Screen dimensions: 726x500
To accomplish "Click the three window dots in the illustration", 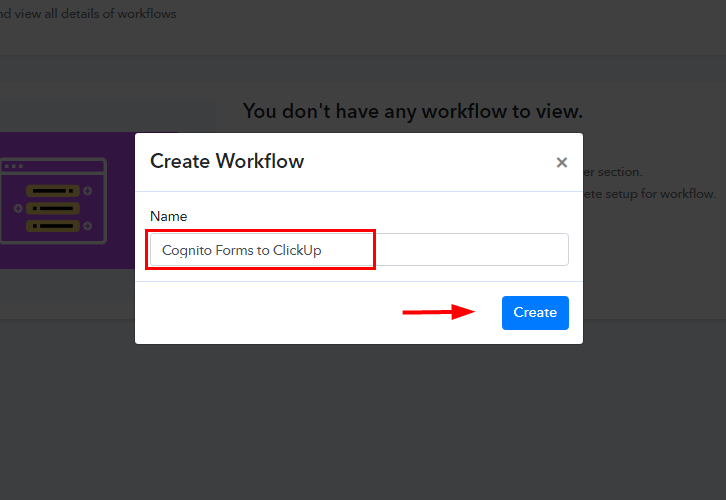I will point(15,166).
